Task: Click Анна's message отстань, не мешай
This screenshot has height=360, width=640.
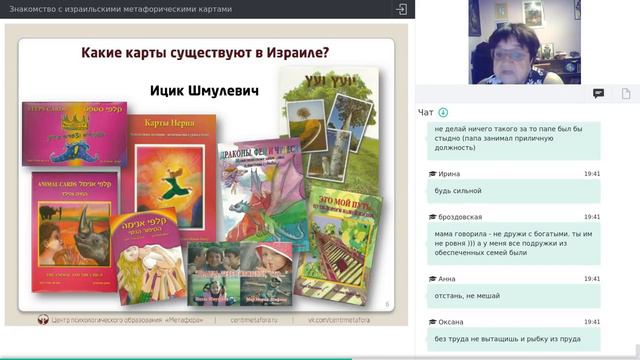Action: (514, 296)
